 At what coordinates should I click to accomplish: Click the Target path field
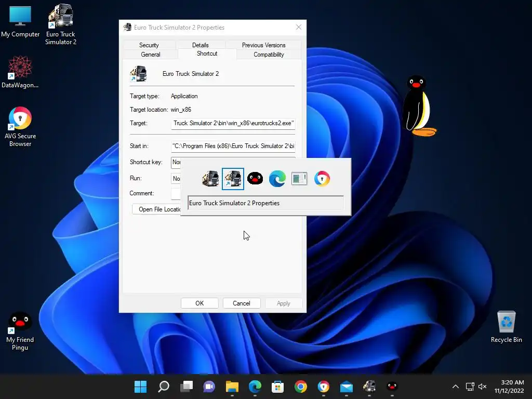[233, 124]
